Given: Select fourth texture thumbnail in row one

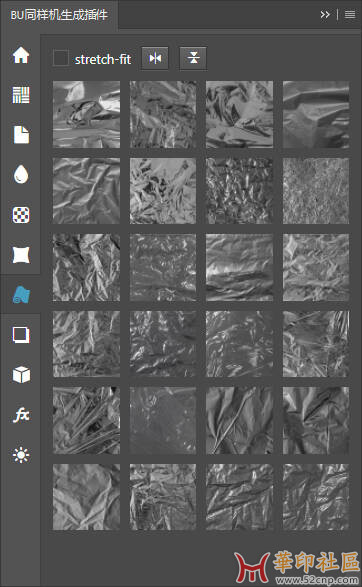Looking at the screenshot, I should pyautogui.click(x=316, y=115).
